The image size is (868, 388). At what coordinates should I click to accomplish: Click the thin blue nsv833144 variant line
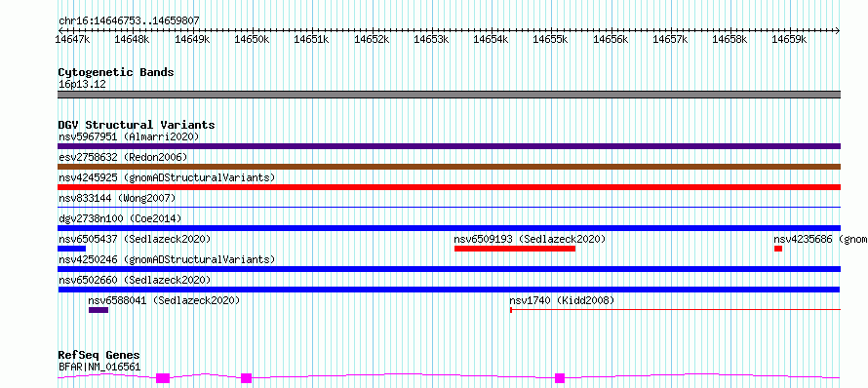(x=449, y=207)
